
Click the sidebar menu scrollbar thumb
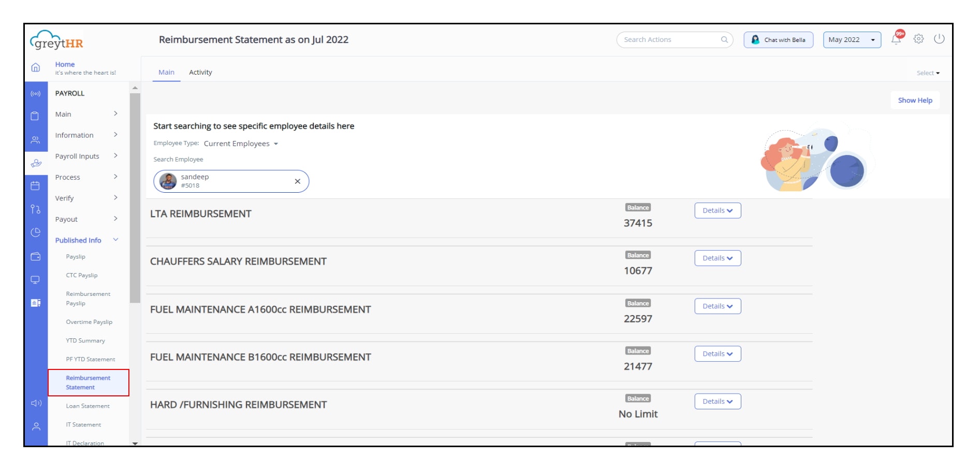(135, 197)
